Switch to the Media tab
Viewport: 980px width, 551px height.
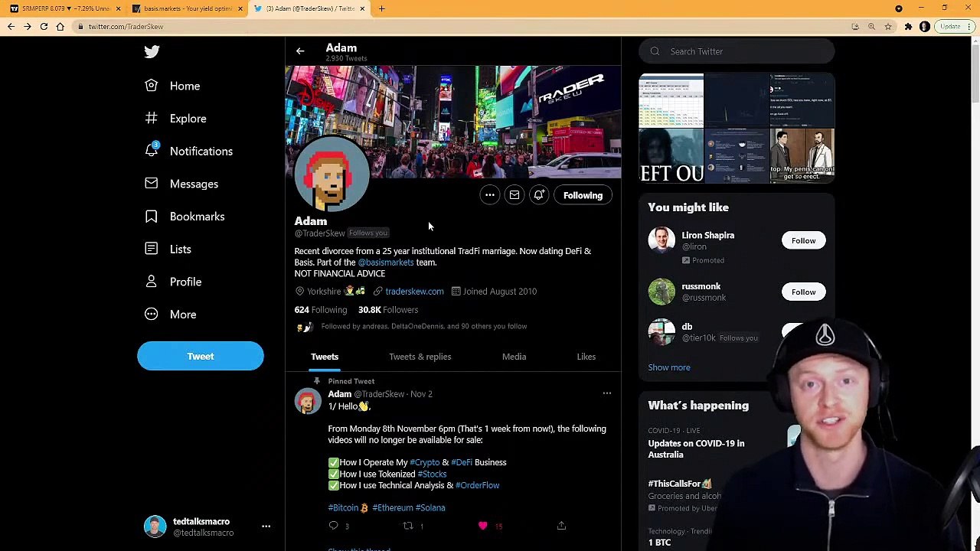tap(514, 357)
